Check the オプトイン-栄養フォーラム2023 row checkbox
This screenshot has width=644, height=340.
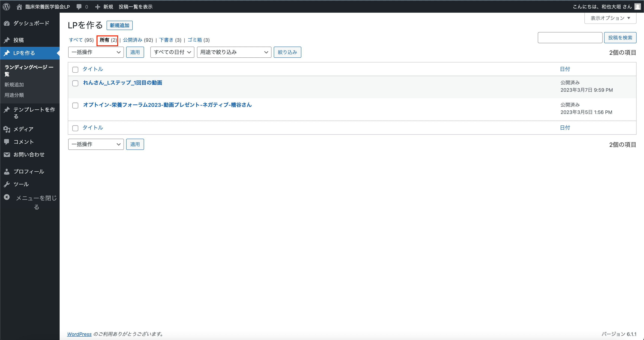[x=75, y=106]
